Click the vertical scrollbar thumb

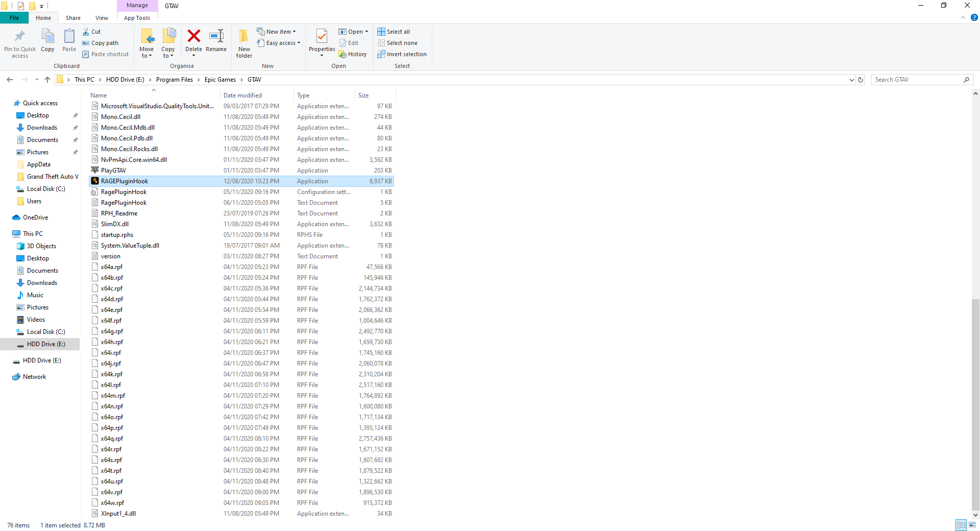pyautogui.click(x=975, y=405)
